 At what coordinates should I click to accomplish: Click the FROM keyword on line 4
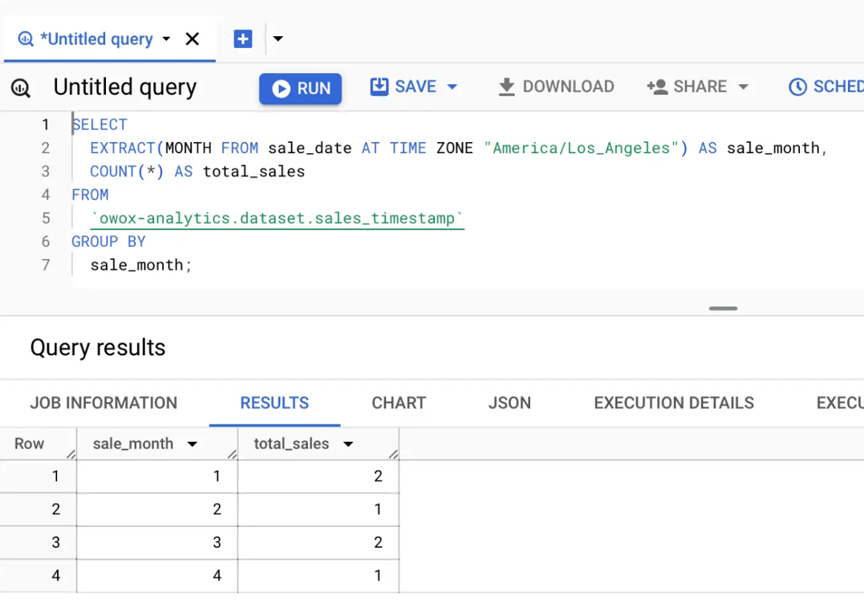click(91, 195)
